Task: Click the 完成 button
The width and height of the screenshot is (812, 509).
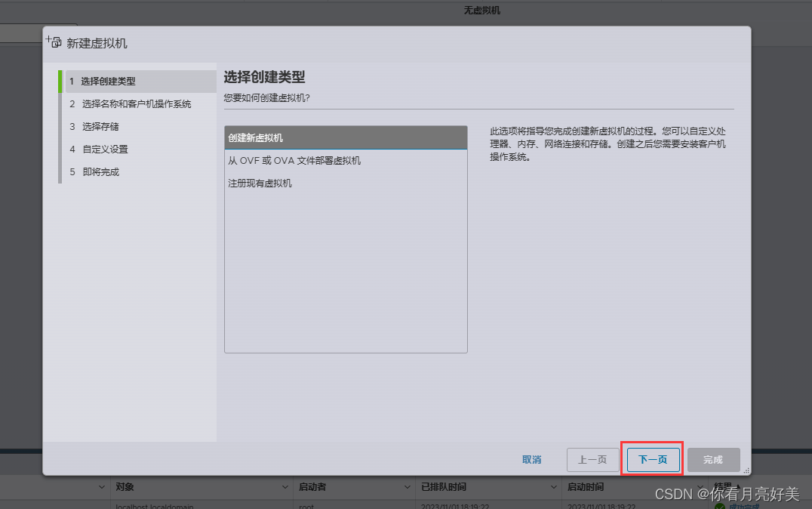Action: tap(713, 460)
